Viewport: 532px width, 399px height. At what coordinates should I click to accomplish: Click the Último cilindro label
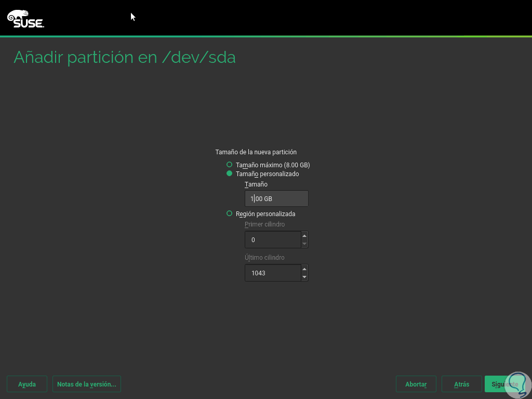point(264,258)
